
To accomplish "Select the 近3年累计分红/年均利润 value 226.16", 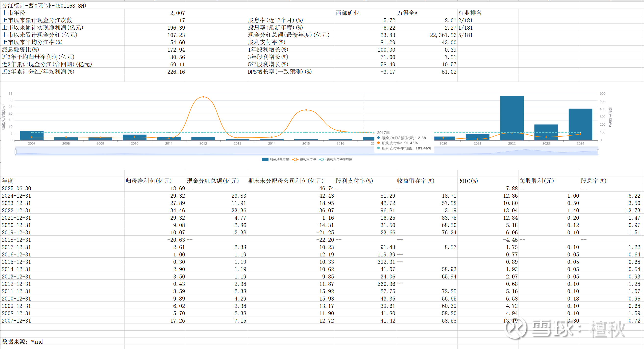I will point(155,72).
